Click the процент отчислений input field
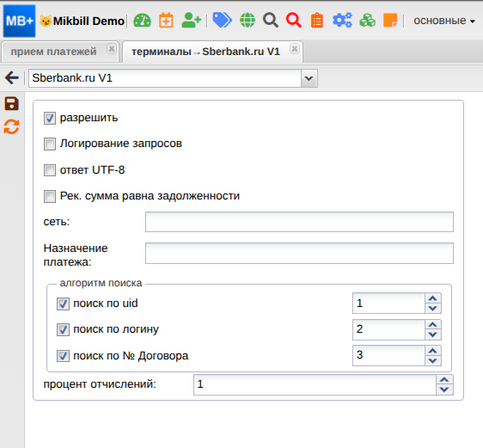The width and height of the screenshot is (483, 448). [315, 384]
